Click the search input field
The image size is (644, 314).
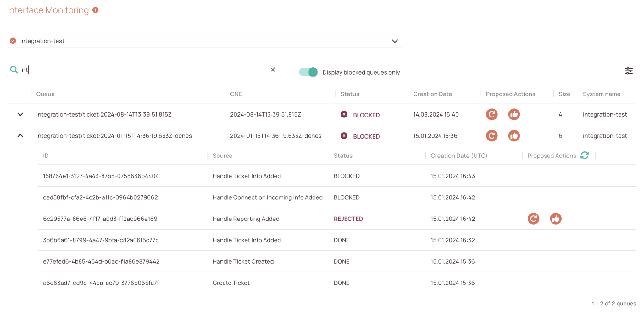tap(126, 70)
